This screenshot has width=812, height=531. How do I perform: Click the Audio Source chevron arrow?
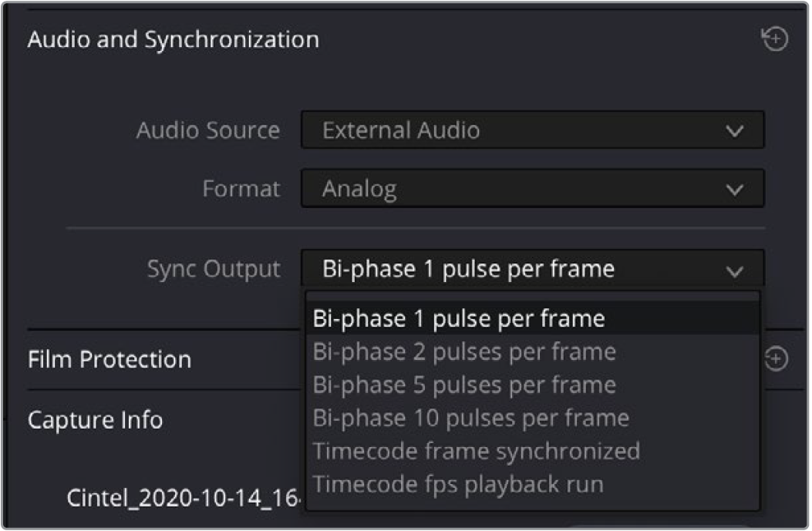(735, 131)
